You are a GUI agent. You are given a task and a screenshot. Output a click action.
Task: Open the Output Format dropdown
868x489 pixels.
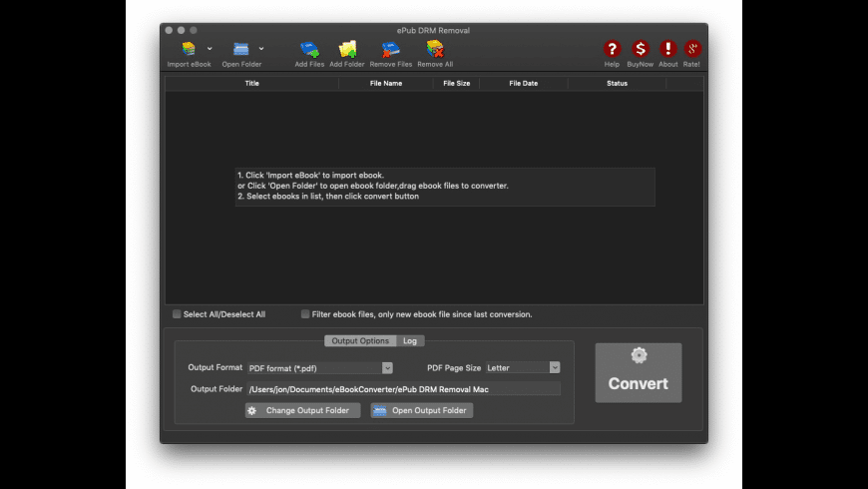(320, 367)
